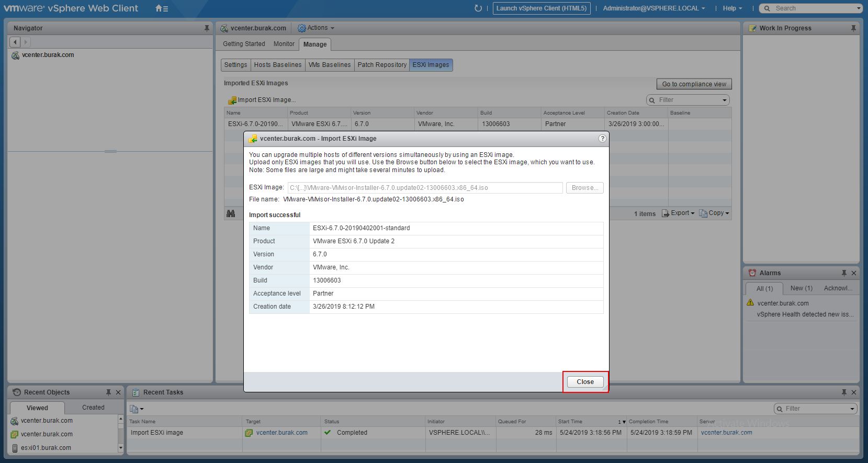The image size is (868, 463).
Task: Pin the Work In Progress panel
Action: pos(853,28)
